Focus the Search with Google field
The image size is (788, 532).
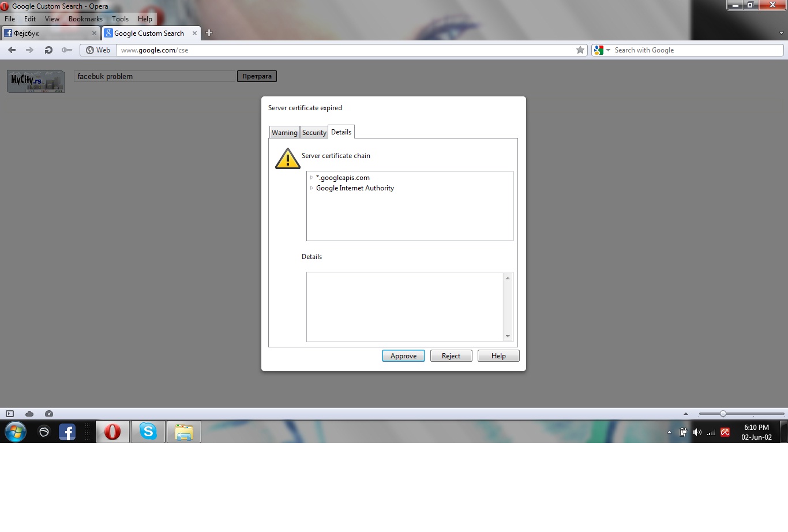[697, 50]
